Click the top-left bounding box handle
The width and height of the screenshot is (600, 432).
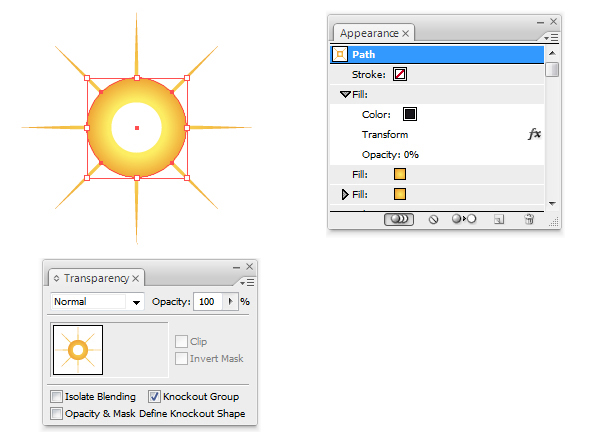coord(87,78)
